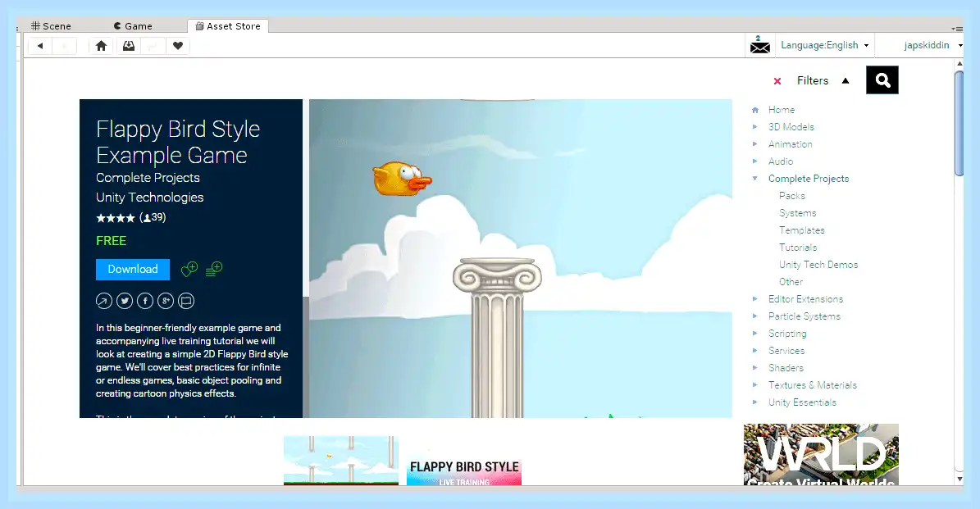Expand the Animation category arrow
The image size is (980, 509).
[x=755, y=144]
